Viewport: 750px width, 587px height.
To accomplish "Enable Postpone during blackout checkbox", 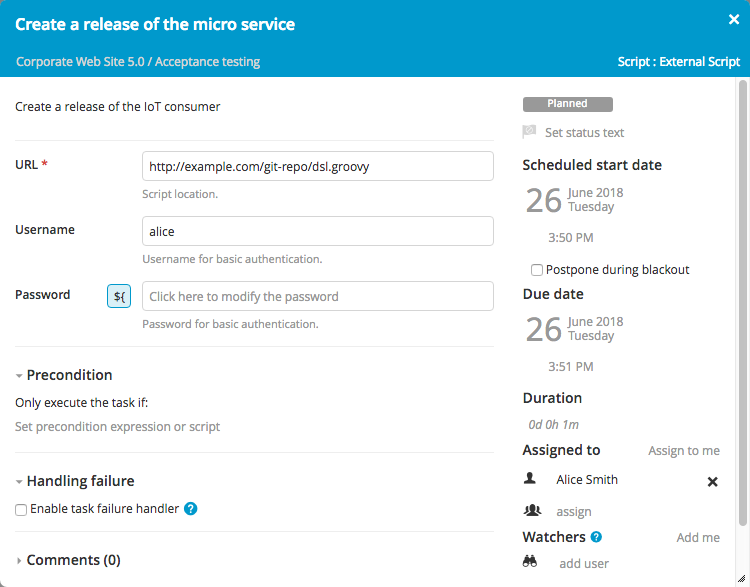I will tap(537, 270).
